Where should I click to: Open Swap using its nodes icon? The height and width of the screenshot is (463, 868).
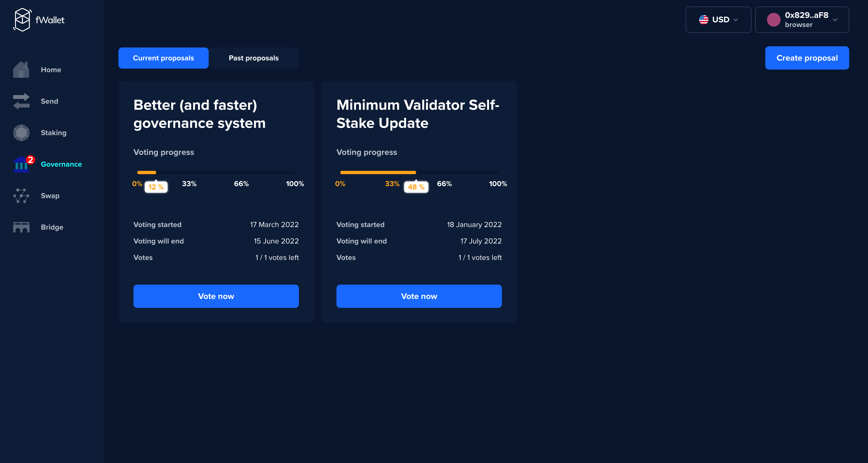(21, 196)
